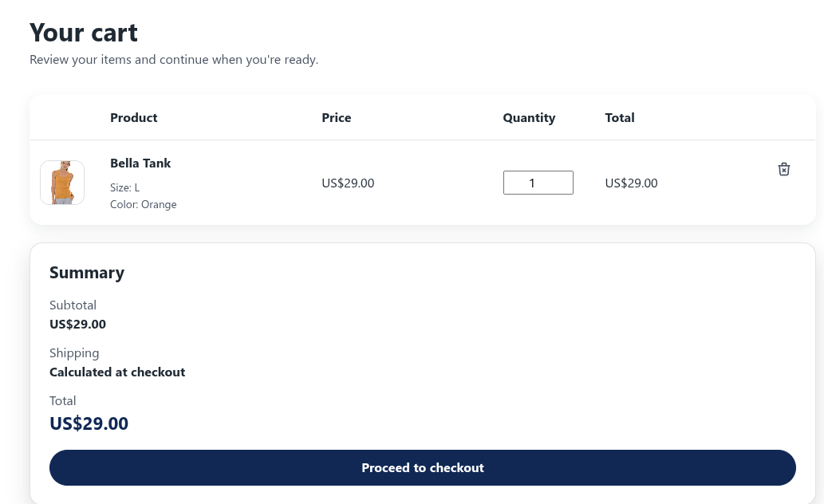The image size is (824, 504).
Task: Click the Size: L label
Action: [x=124, y=187]
